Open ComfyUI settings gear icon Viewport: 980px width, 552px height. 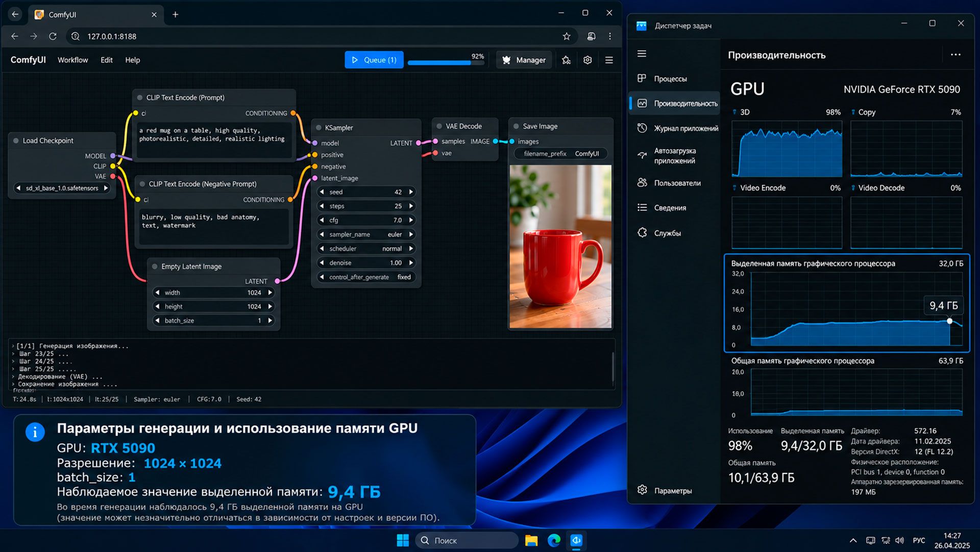point(587,60)
